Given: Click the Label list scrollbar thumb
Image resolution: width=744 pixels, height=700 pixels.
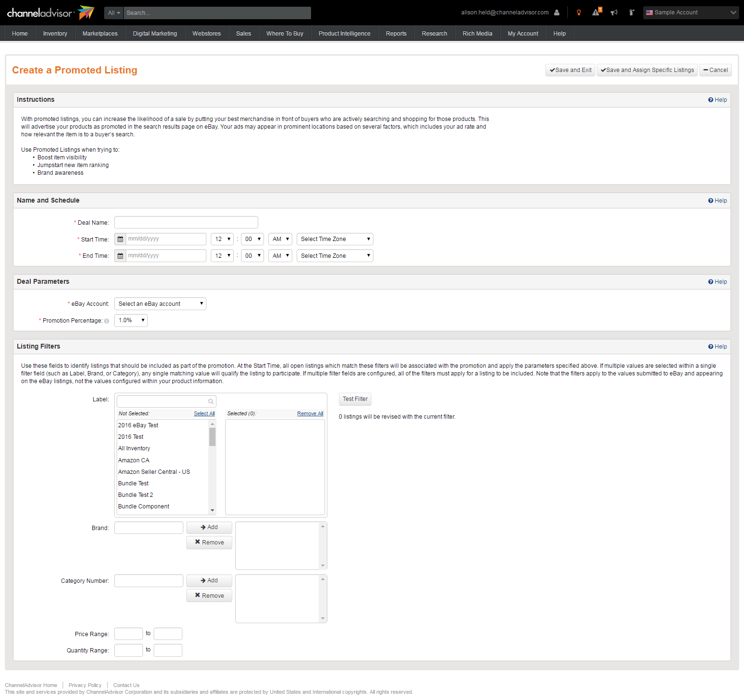Looking at the screenshot, I should pos(212,436).
